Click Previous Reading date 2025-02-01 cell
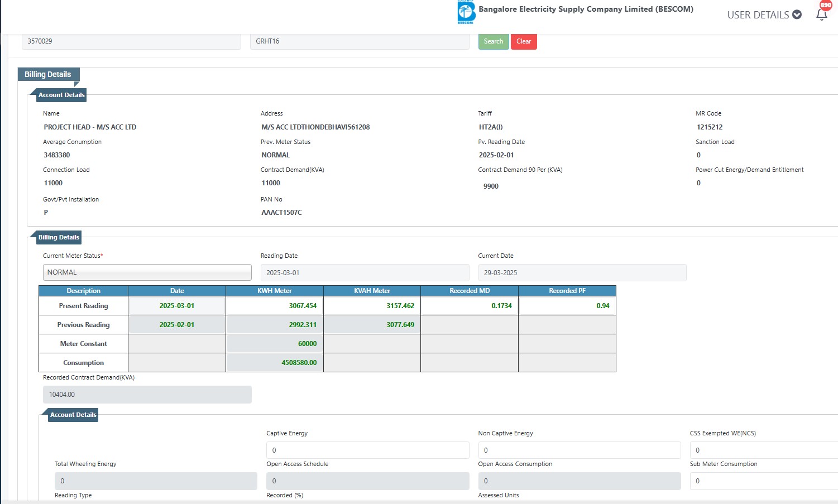 177,325
